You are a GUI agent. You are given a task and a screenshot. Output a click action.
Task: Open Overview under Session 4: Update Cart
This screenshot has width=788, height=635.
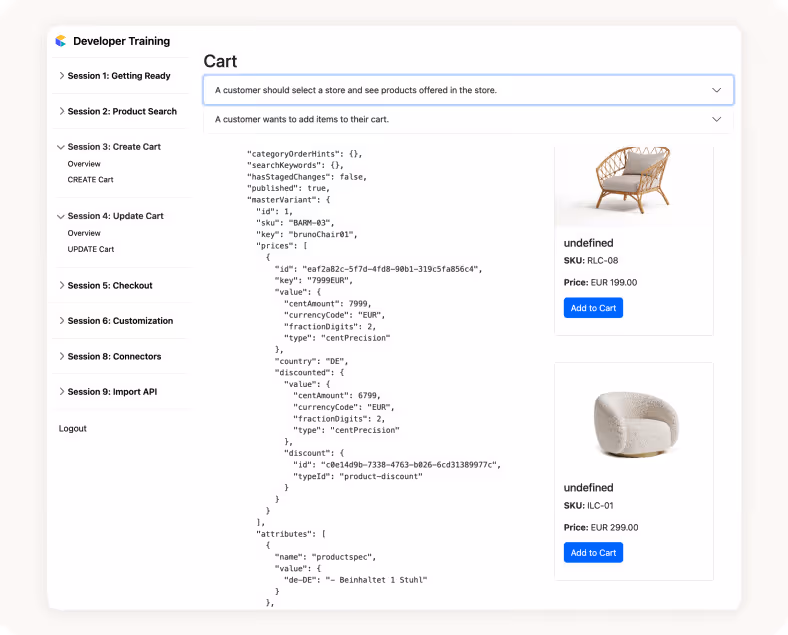[84, 233]
